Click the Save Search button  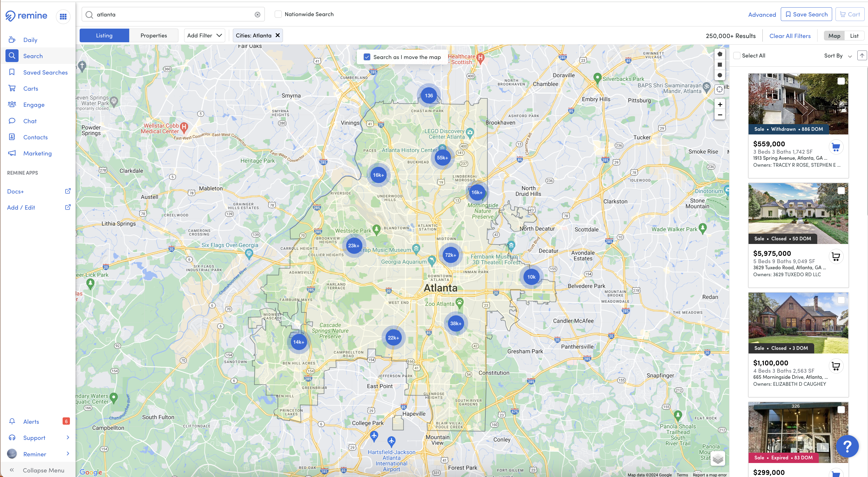tap(806, 14)
